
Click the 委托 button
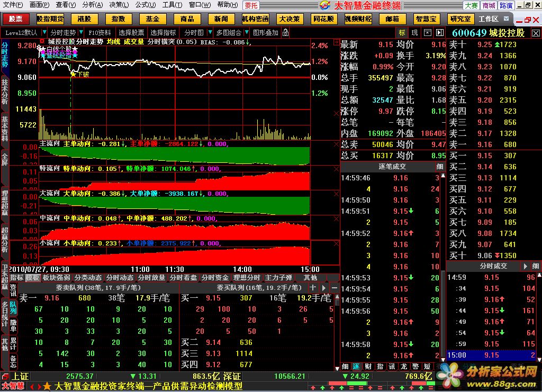pyautogui.click(x=251, y=5)
